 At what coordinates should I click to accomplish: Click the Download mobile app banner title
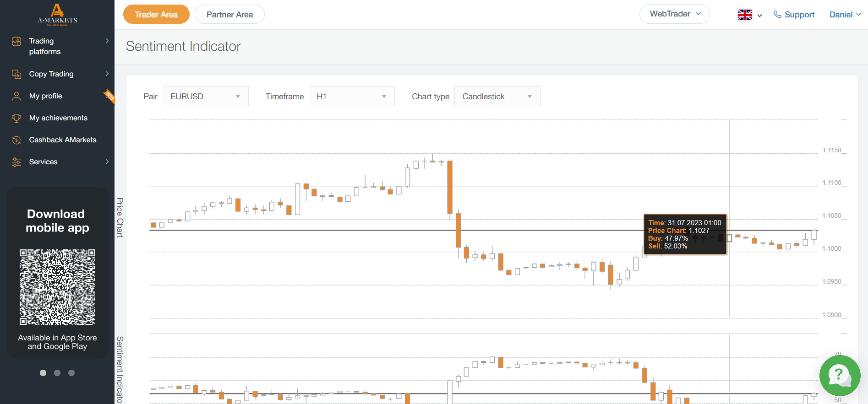pos(57,221)
